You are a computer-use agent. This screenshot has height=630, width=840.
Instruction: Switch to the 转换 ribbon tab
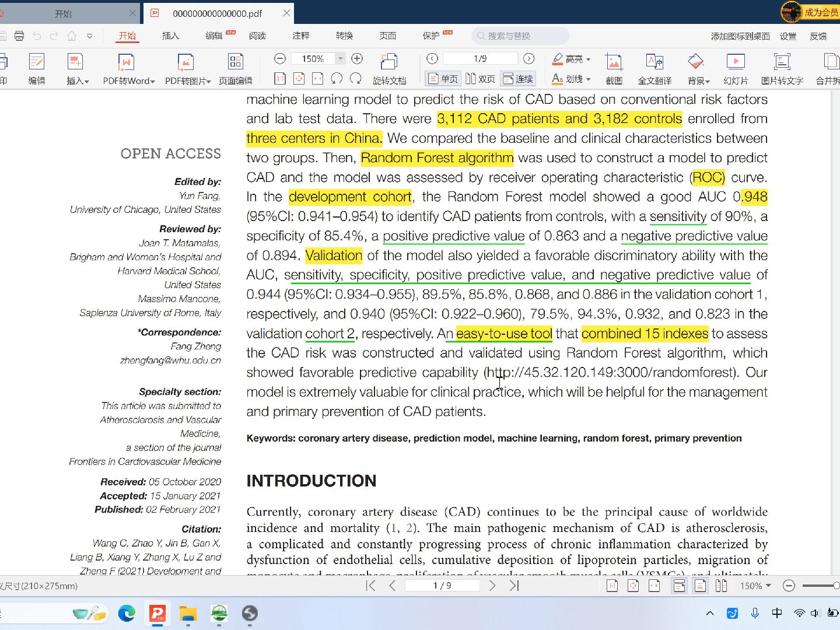(x=344, y=36)
